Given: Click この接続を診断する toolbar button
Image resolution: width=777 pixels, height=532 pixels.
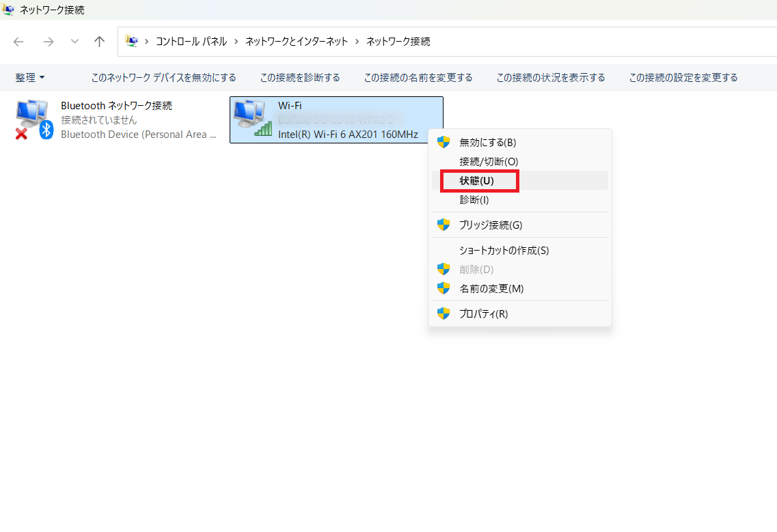Looking at the screenshot, I should [300, 78].
